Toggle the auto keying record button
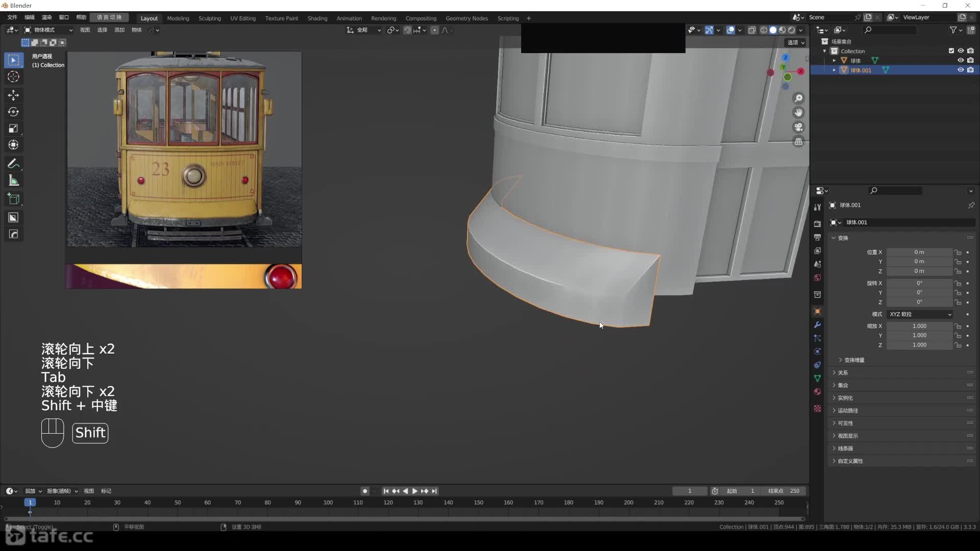This screenshot has width=980, height=551. 364,491
